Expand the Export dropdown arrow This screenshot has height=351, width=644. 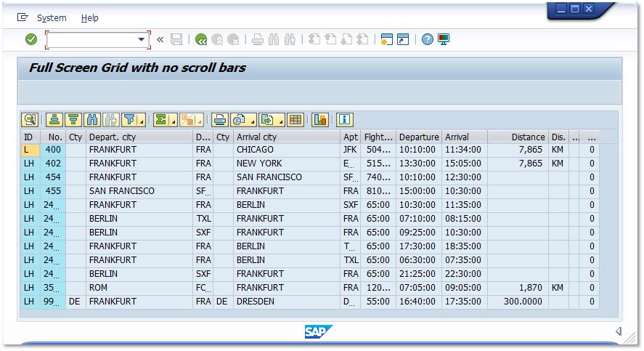(x=281, y=121)
